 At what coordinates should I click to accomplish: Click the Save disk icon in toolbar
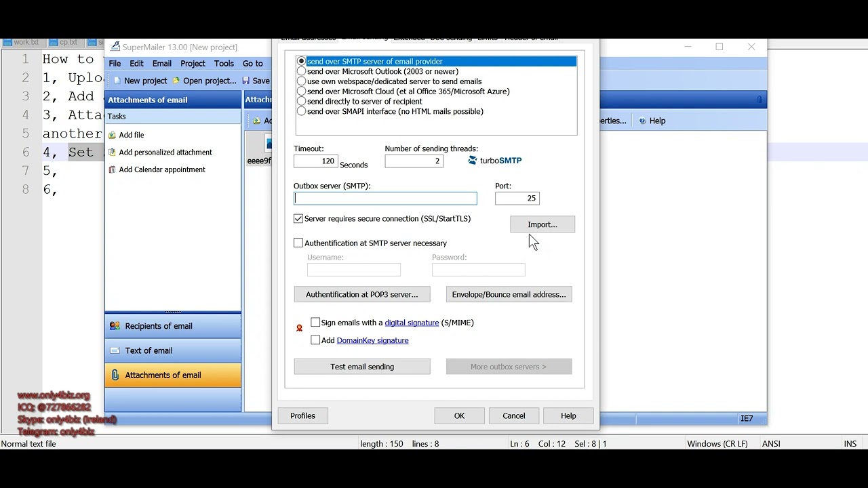tap(245, 81)
